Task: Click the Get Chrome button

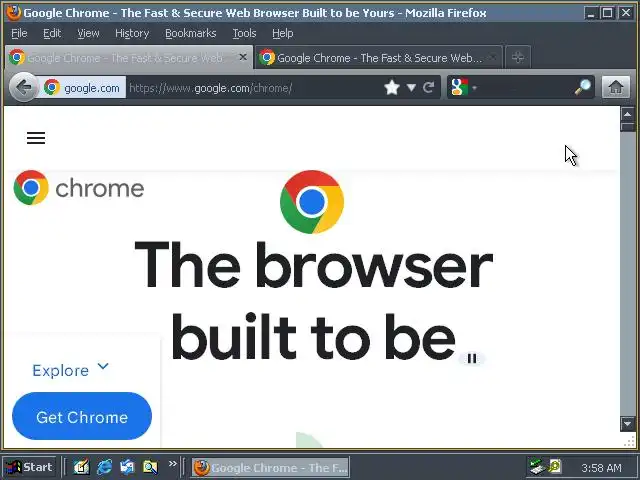Action: 82,416
